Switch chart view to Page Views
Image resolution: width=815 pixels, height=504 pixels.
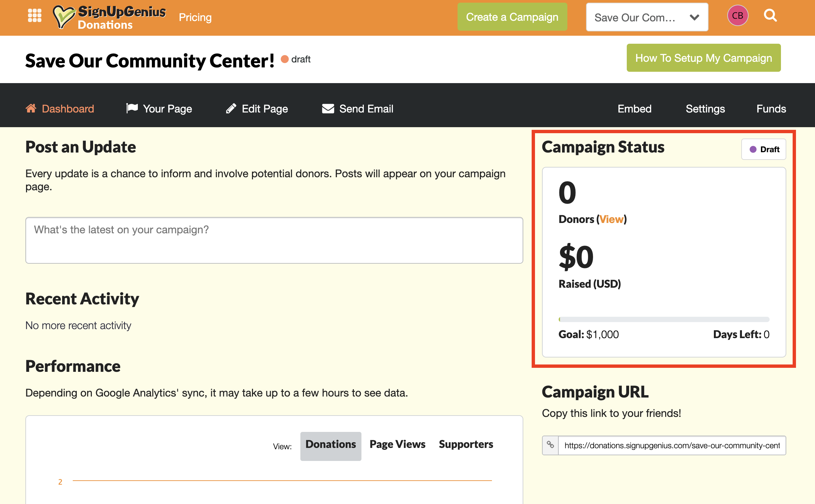(397, 445)
